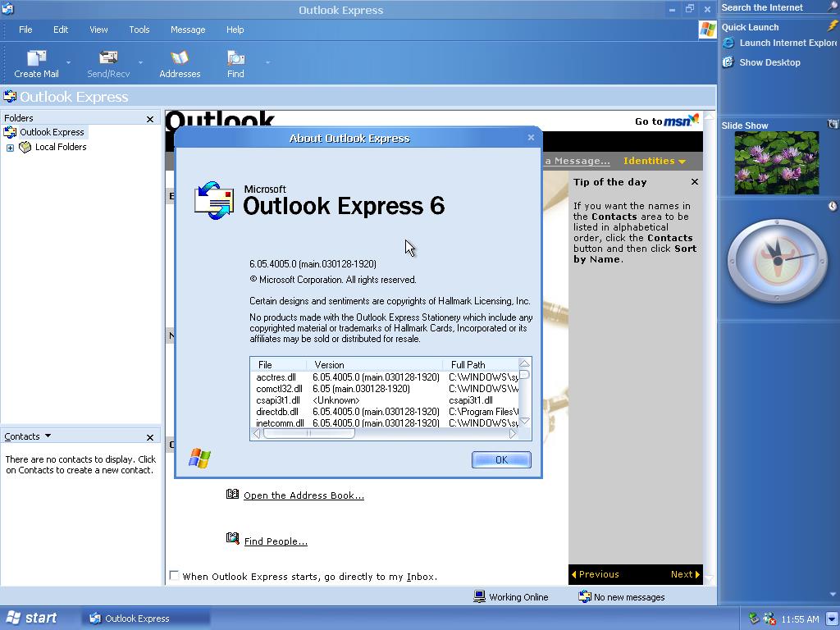Select Local Folders in folder tree
The width and height of the screenshot is (840, 630).
pyautogui.click(x=61, y=147)
